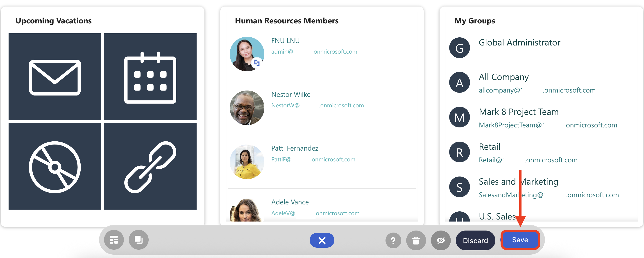The width and height of the screenshot is (644, 258).
Task: Click FNU LNU's profile photo
Action: (x=247, y=54)
